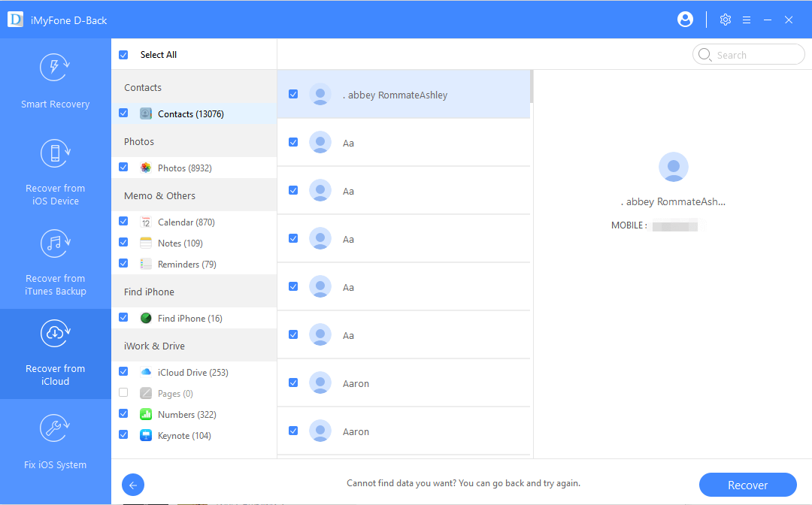Click the Pages document icon

146,393
